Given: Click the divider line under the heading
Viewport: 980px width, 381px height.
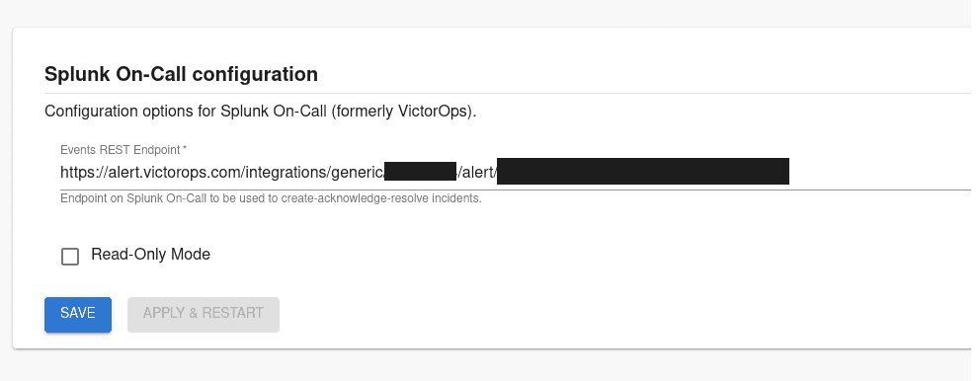Looking at the screenshot, I should 507,93.
